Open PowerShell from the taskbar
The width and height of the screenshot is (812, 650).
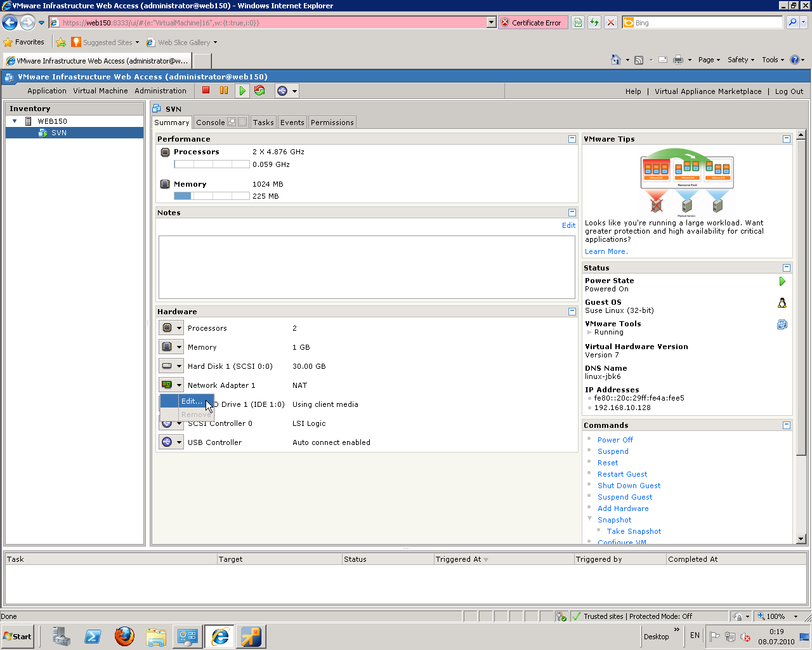(x=93, y=636)
